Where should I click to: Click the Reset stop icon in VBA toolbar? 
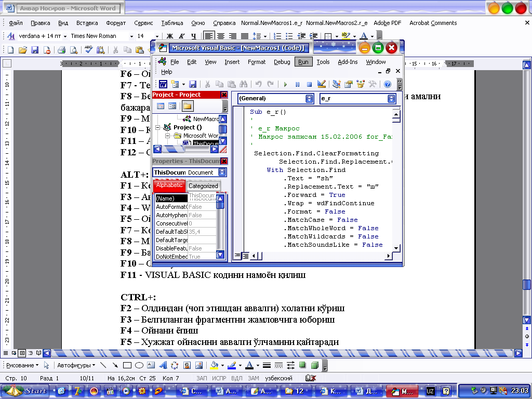tap(309, 84)
